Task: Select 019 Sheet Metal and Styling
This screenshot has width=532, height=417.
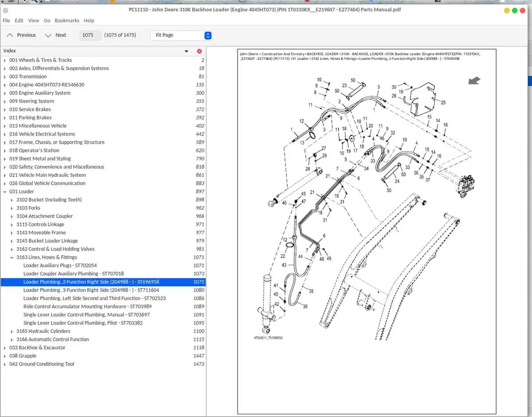Action: point(103,159)
